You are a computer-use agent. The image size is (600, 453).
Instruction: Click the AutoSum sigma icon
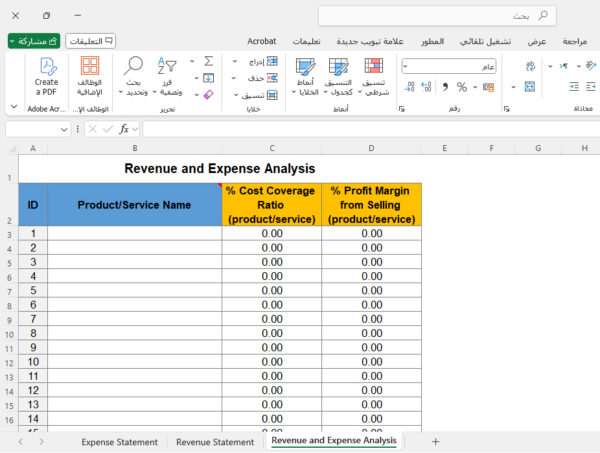click(x=208, y=61)
